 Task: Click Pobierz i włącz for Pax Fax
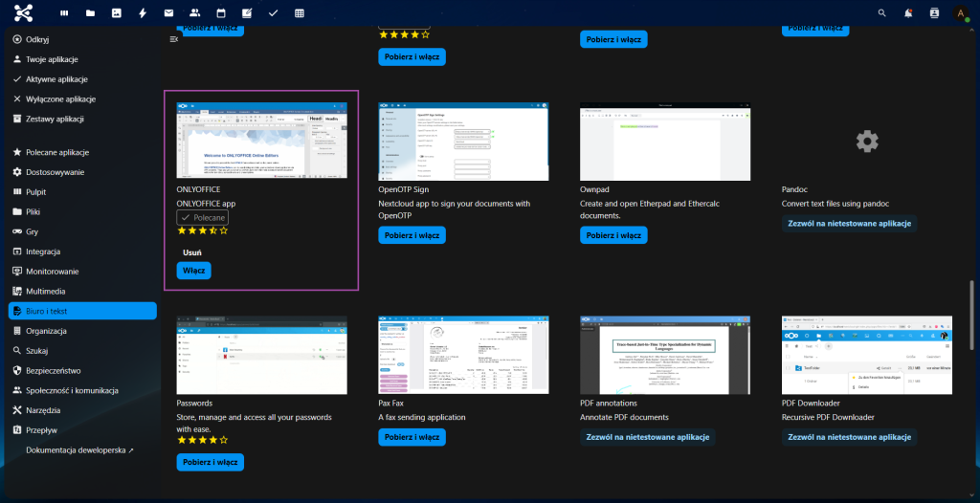point(412,437)
